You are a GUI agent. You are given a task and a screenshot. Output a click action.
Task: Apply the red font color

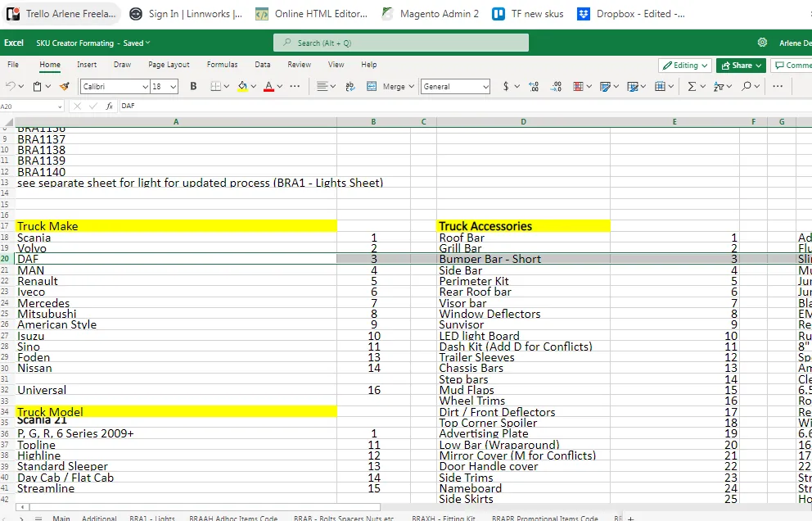pyautogui.click(x=268, y=87)
